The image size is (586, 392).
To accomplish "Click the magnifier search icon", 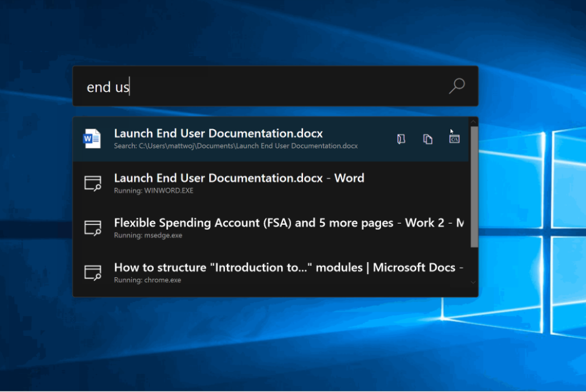I will [x=457, y=86].
